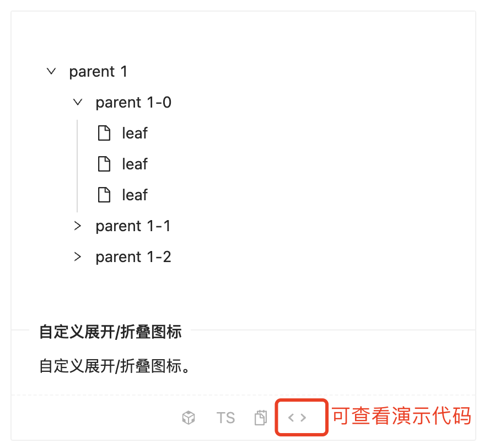Copy the demo code with clipboard icon
This screenshot has height=448, width=484.
(x=261, y=418)
